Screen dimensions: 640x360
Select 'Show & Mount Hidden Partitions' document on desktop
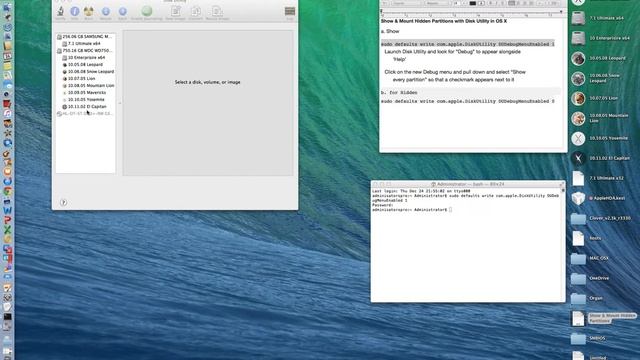(578, 318)
